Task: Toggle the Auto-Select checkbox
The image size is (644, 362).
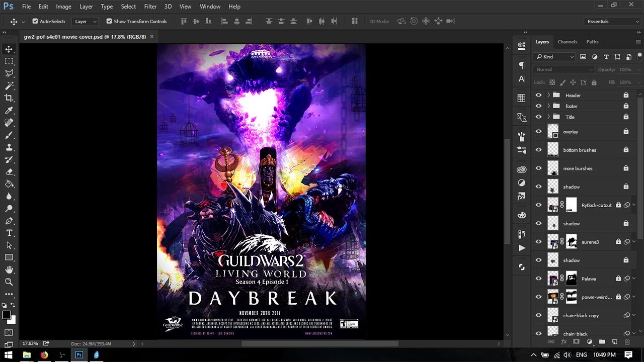Action: (35, 21)
